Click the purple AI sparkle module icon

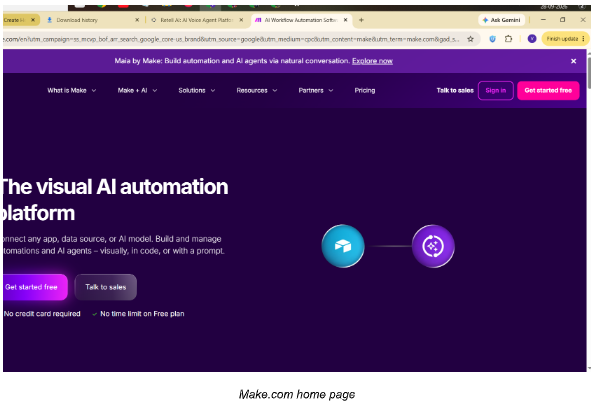pyautogui.click(x=433, y=246)
